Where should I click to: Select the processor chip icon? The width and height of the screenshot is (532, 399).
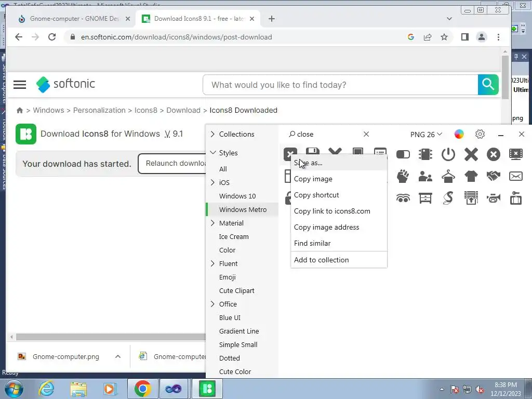pyautogui.click(x=425, y=154)
